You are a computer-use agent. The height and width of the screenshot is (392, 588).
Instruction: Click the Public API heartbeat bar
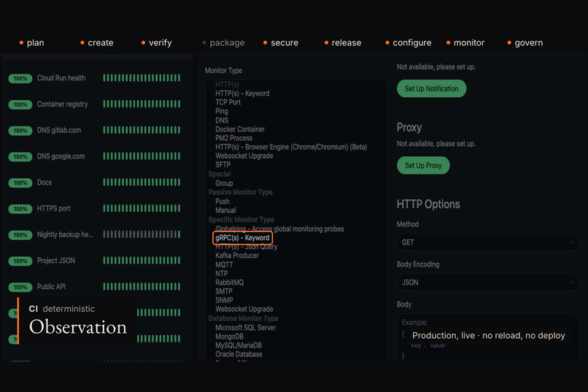[142, 287]
